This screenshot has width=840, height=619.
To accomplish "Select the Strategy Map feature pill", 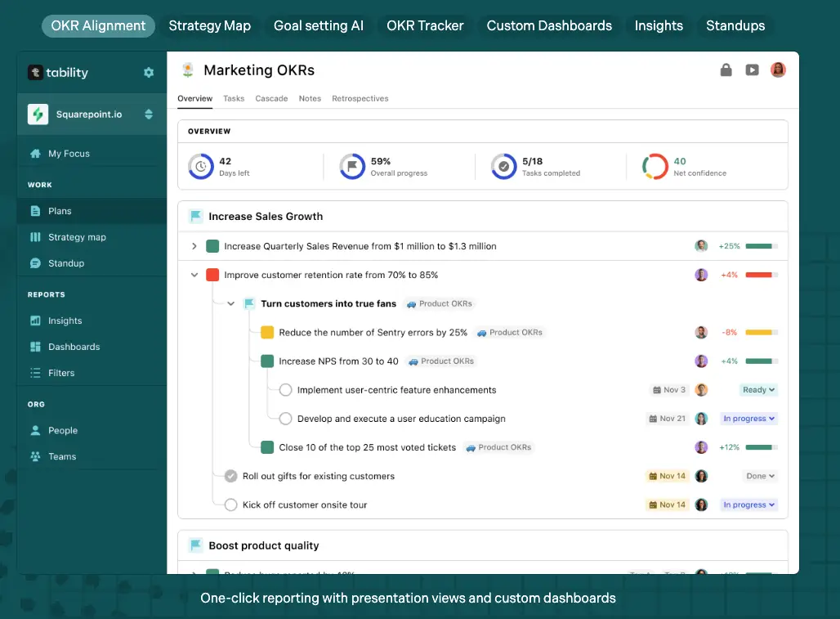I will [x=210, y=25].
